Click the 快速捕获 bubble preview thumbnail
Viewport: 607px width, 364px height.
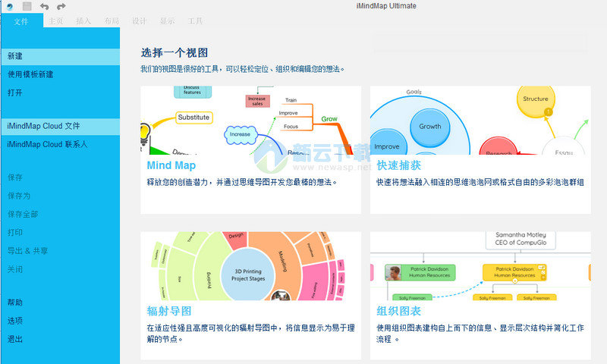[480, 121]
